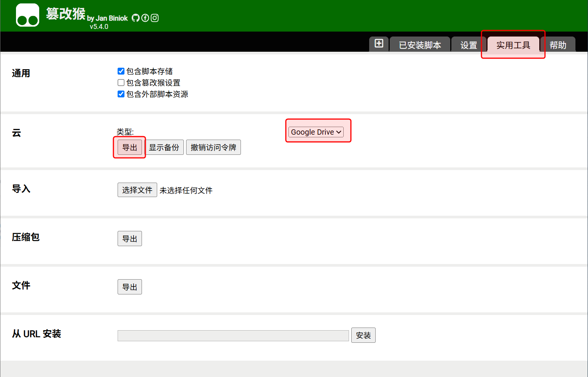Click 选择文件 to import a file
588x377 pixels.
point(137,190)
